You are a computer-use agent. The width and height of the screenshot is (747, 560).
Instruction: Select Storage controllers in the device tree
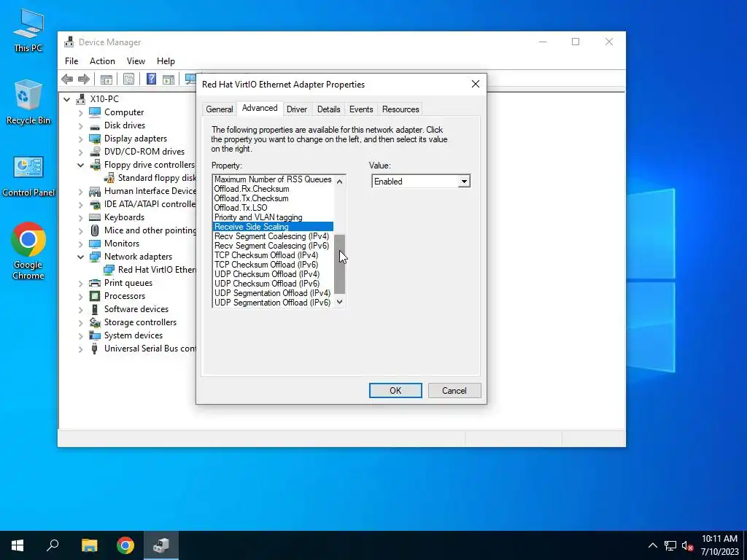[x=140, y=323]
